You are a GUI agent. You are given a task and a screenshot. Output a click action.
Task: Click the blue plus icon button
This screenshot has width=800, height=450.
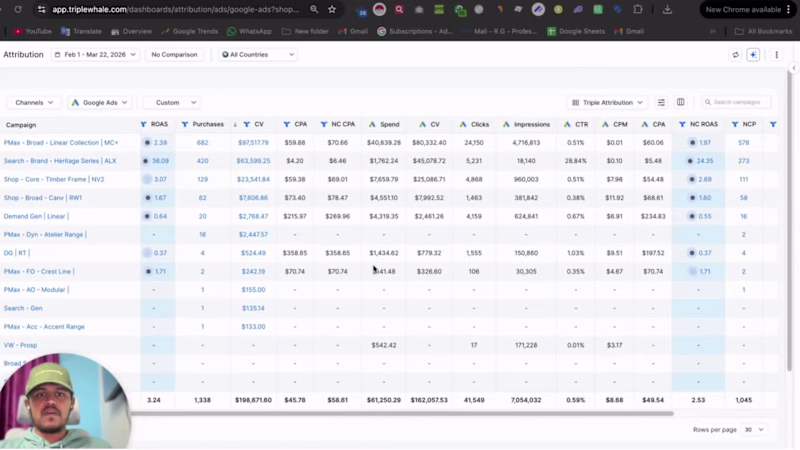754,55
